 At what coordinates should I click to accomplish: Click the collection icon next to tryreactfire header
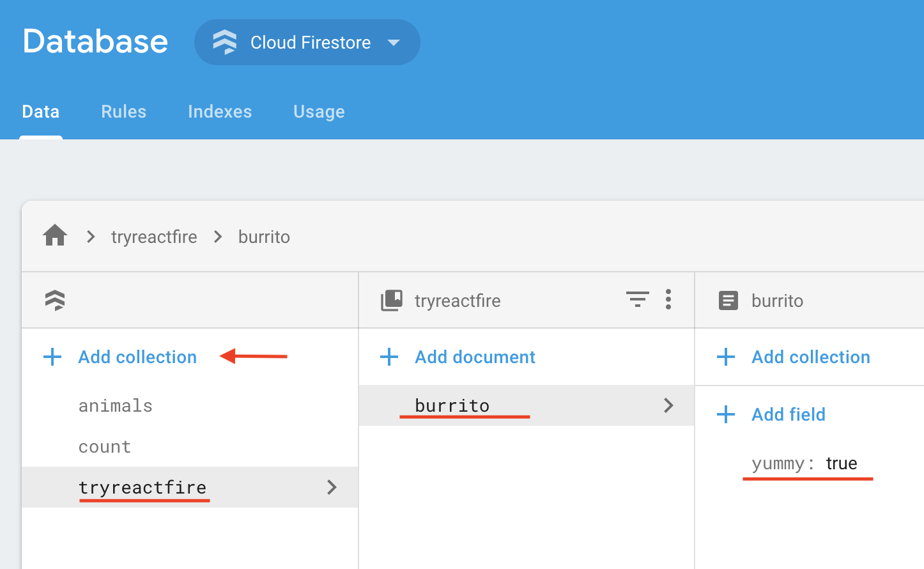(x=392, y=300)
